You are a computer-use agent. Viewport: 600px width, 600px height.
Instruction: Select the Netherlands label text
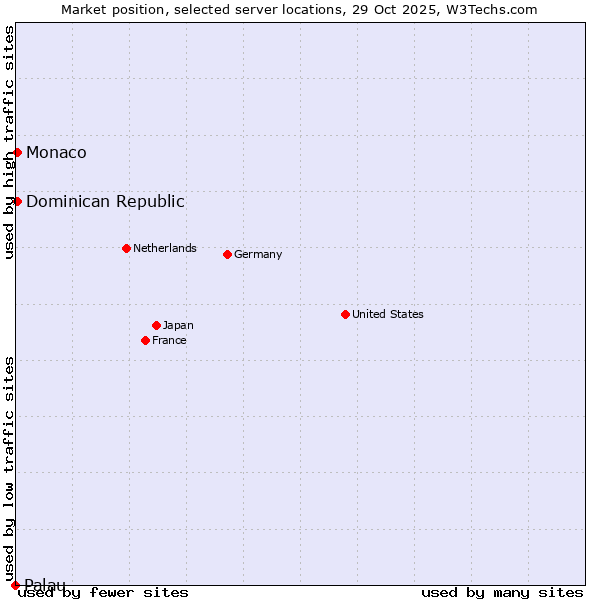(164, 248)
